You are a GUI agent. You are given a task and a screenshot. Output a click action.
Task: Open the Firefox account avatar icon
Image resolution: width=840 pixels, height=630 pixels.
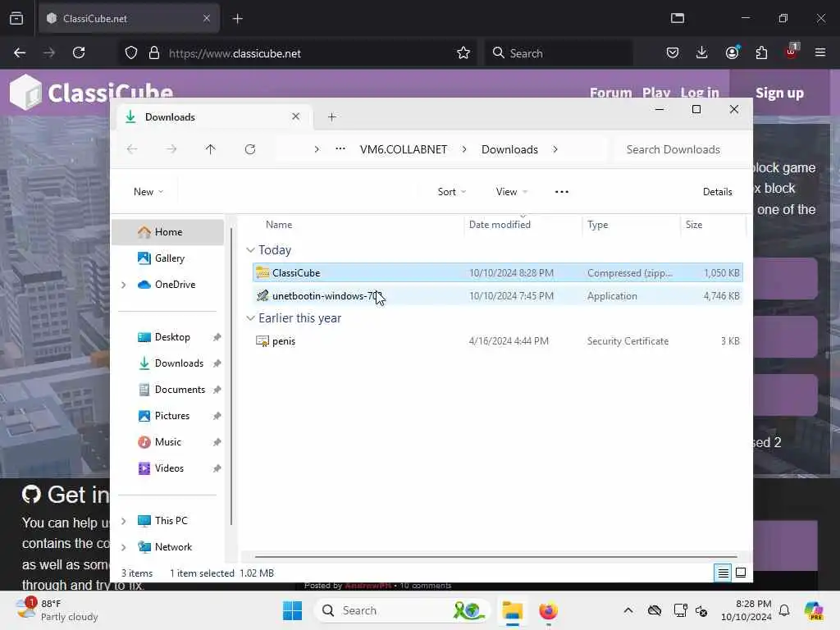pyautogui.click(x=732, y=52)
